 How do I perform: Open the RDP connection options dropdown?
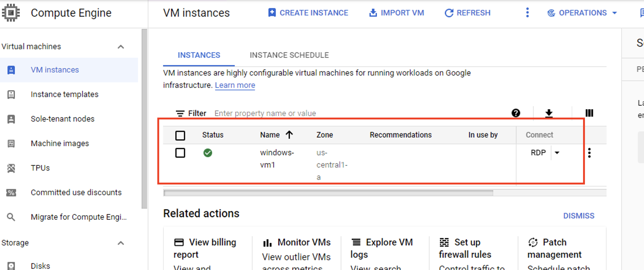[557, 153]
